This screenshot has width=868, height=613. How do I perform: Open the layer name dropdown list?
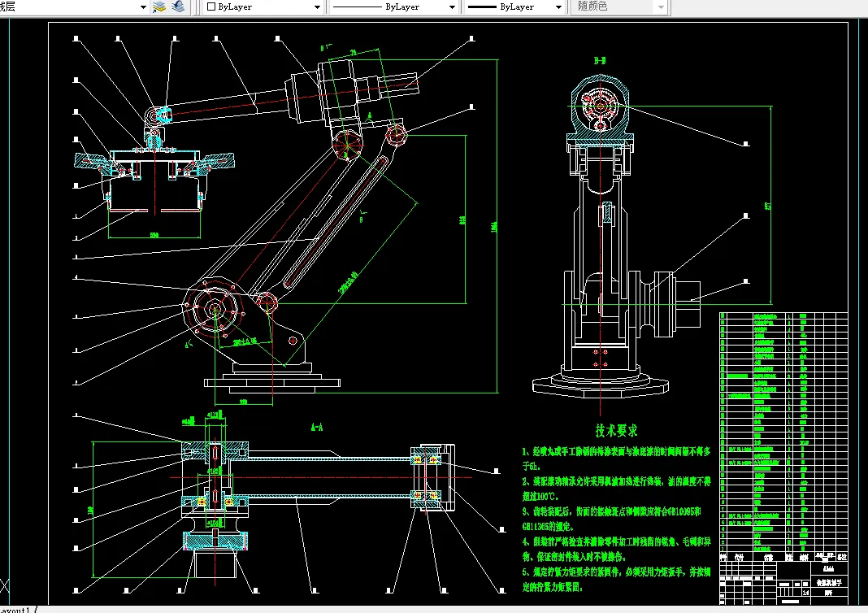[x=143, y=7]
